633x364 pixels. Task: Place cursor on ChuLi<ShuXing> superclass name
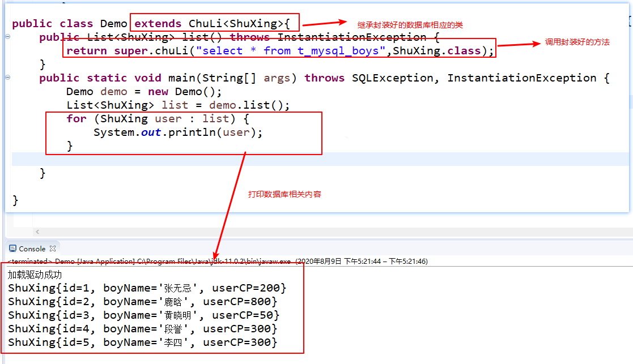(x=236, y=24)
